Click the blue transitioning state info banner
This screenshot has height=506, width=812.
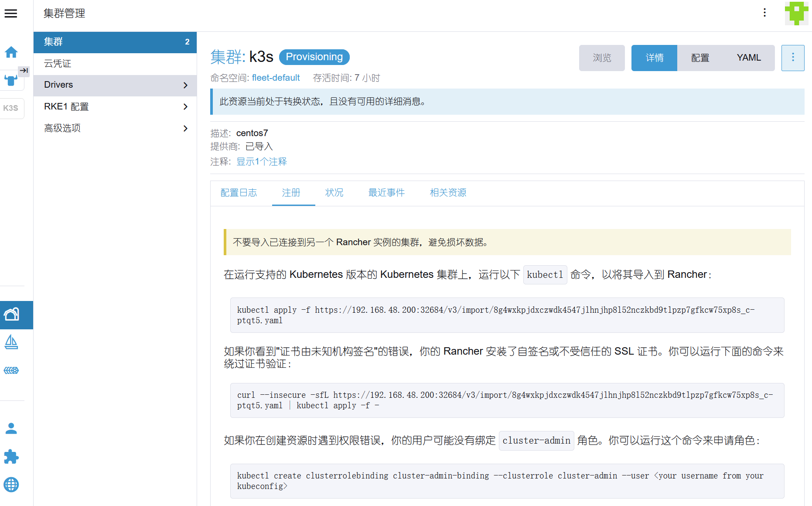[507, 102]
